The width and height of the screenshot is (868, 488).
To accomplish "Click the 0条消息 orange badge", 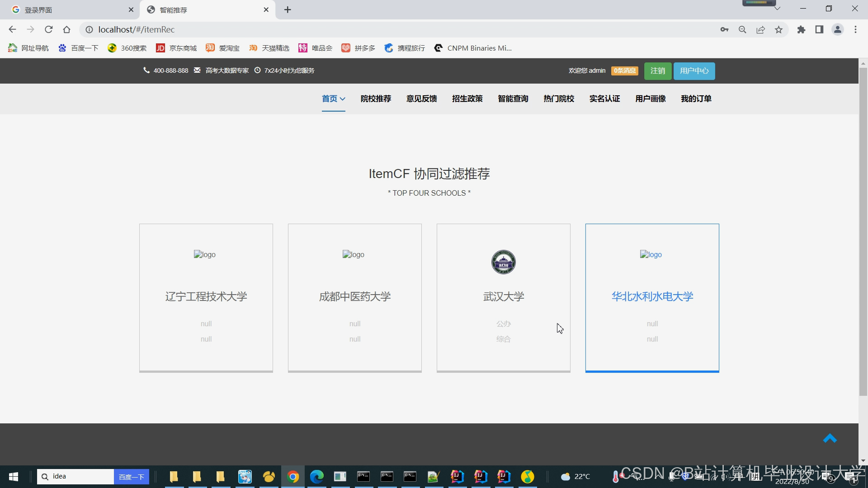I will tap(624, 71).
